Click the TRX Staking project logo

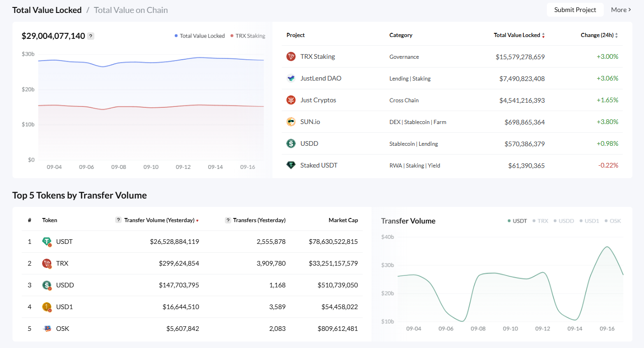tap(291, 56)
